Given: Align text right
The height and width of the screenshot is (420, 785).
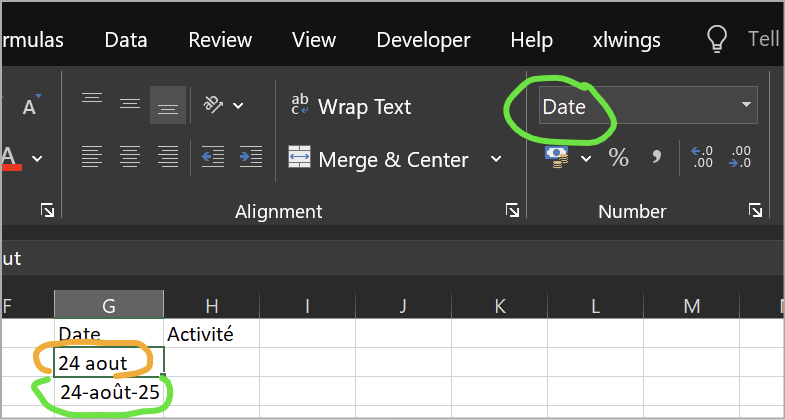Looking at the screenshot, I should point(168,158).
